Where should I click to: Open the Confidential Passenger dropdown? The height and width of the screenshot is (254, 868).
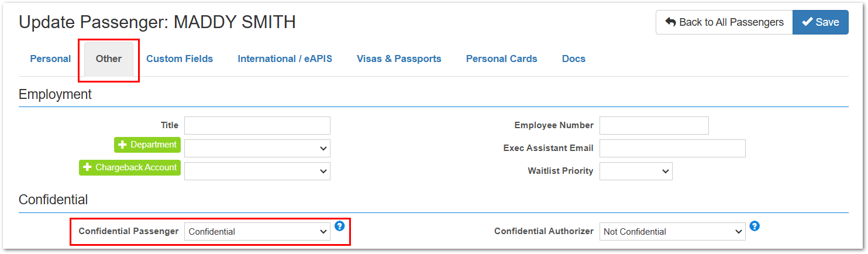point(257,231)
